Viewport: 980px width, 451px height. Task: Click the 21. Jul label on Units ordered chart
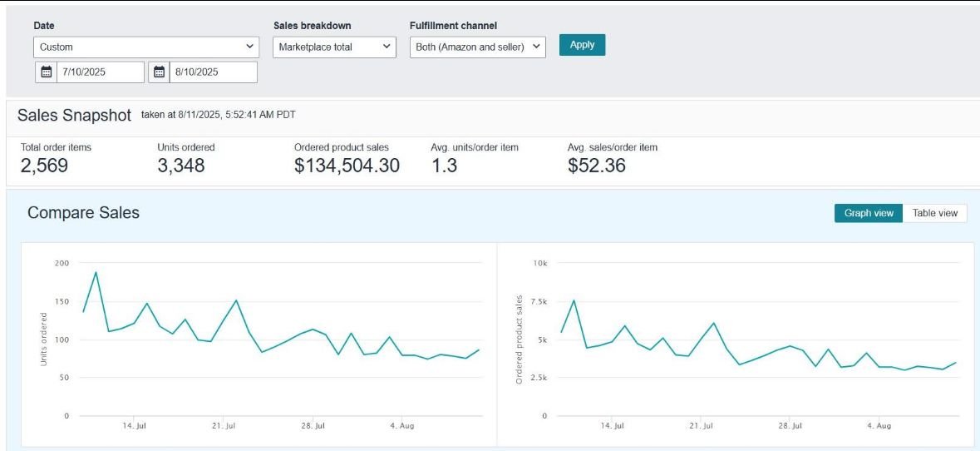coord(224,426)
